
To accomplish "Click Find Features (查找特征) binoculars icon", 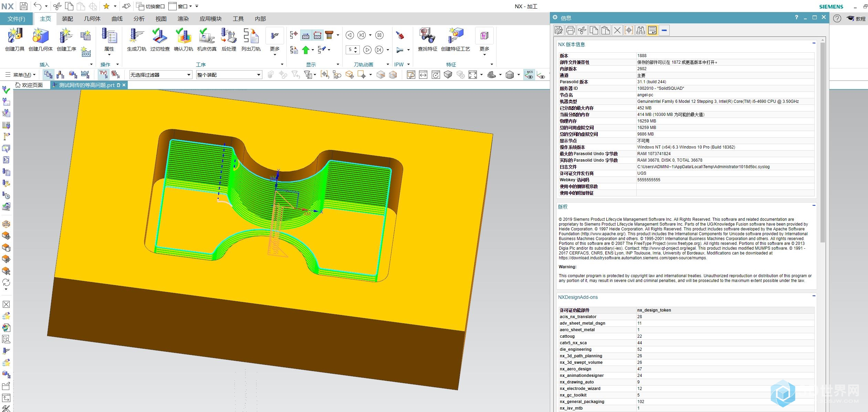I will pos(427,36).
